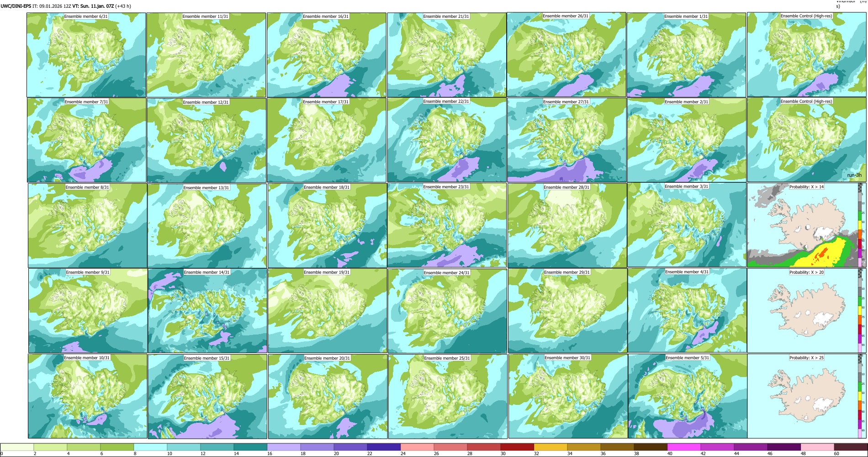Pick the Ensemble member 13/31 thumbnail
Viewport: 868px width, 457px height.
[207, 226]
